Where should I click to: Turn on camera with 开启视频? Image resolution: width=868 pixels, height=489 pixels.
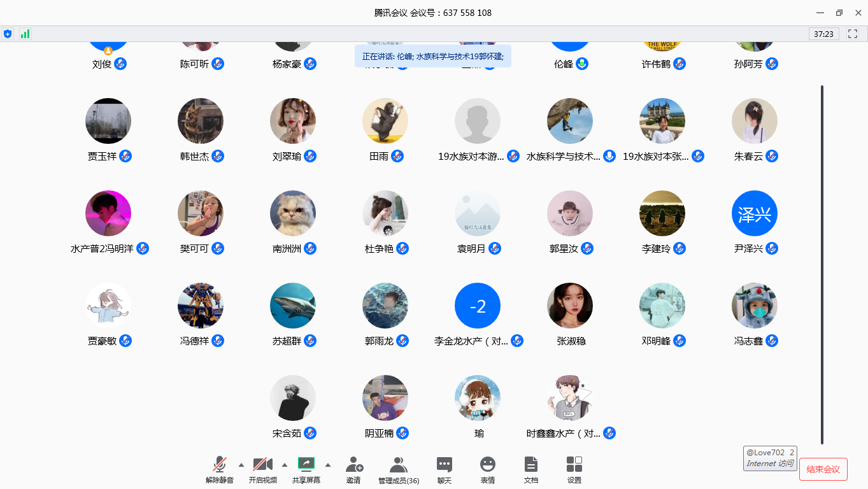point(263,470)
